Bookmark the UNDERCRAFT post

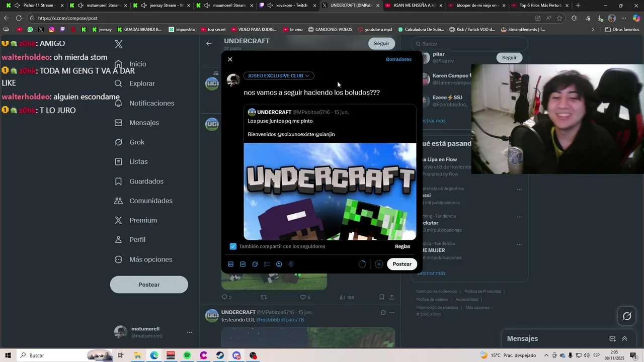[382, 298]
